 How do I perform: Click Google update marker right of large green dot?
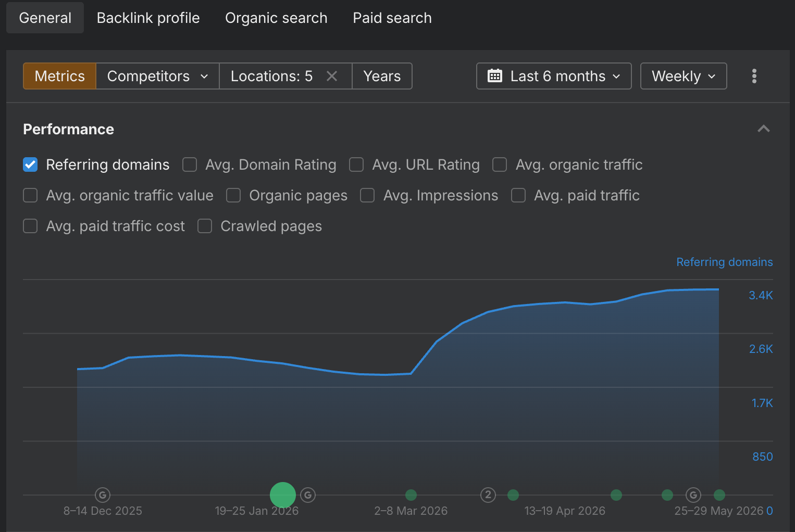coord(308,495)
